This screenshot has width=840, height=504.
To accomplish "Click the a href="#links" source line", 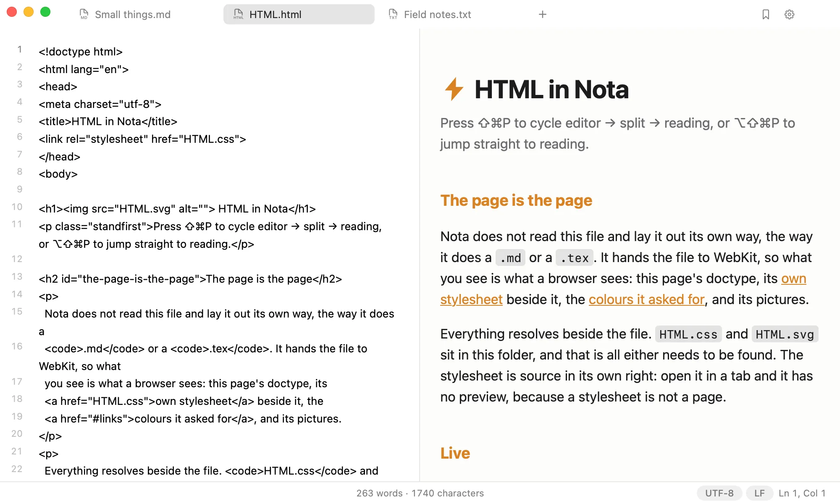I will point(193,419).
